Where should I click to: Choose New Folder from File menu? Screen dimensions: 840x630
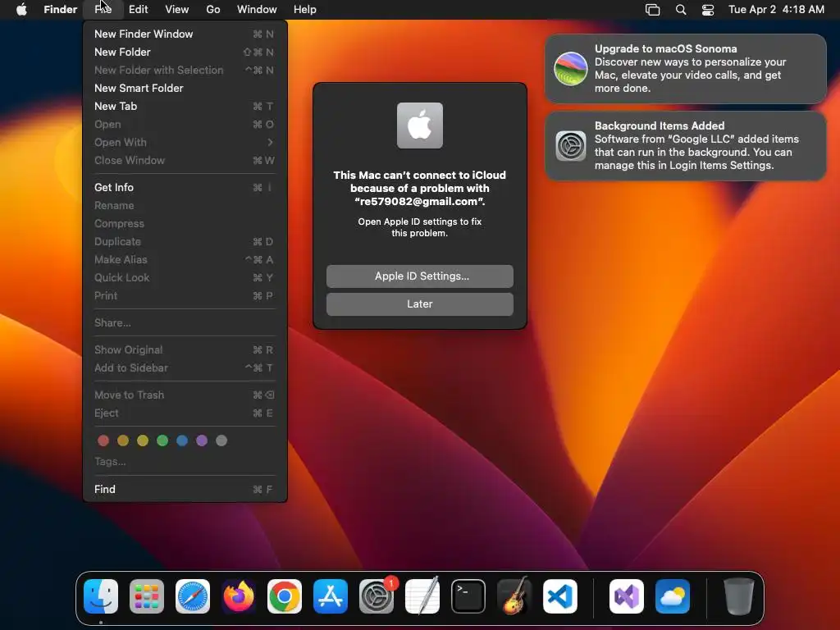[x=185, y=52]
